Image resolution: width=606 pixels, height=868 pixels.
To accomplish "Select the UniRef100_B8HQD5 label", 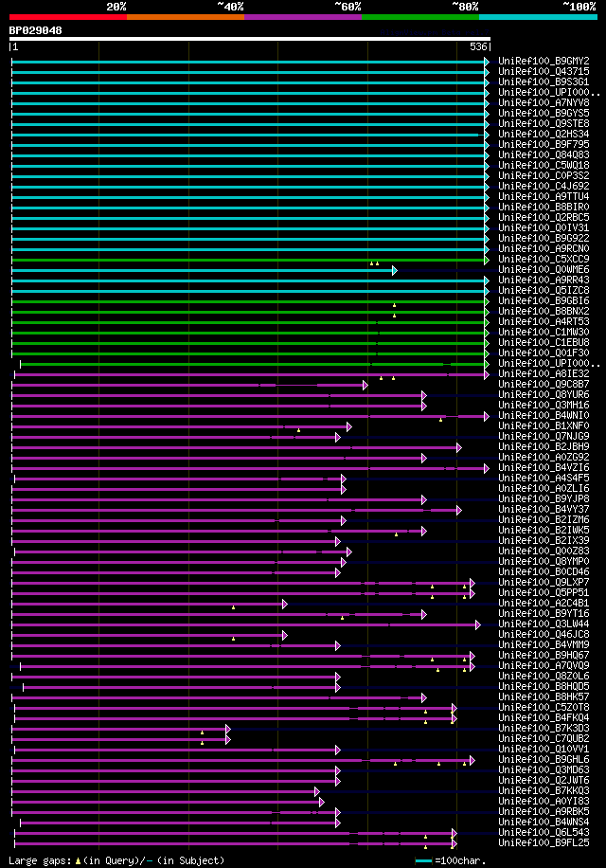I will pos(544,687).
